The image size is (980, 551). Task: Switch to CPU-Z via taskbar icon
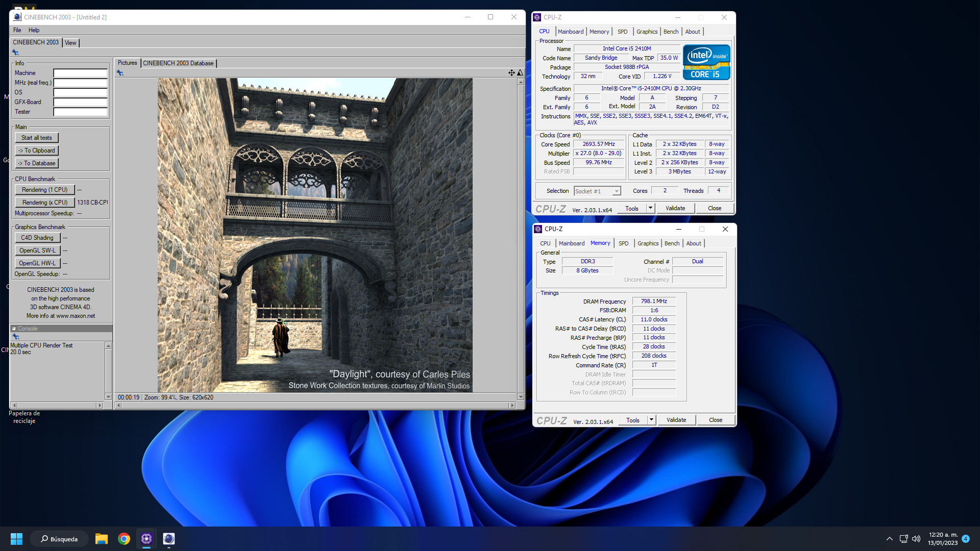[x=146, y=539]
